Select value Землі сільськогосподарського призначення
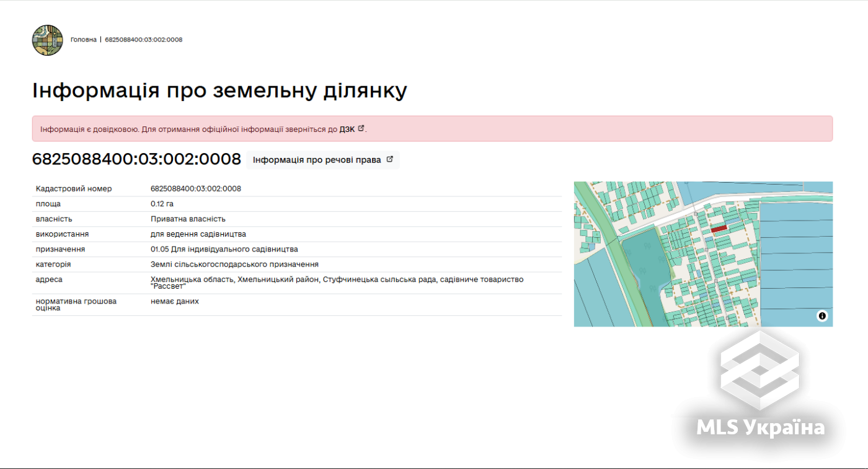The width and height of the screenshot is (868, 469). pos(234,264)
